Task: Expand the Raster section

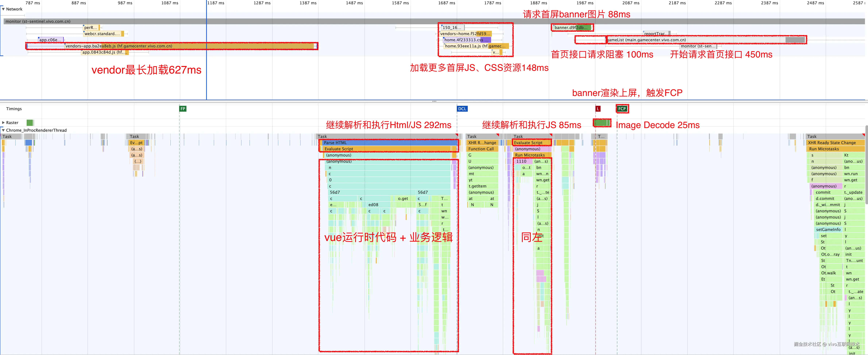Action: point(3,123)
